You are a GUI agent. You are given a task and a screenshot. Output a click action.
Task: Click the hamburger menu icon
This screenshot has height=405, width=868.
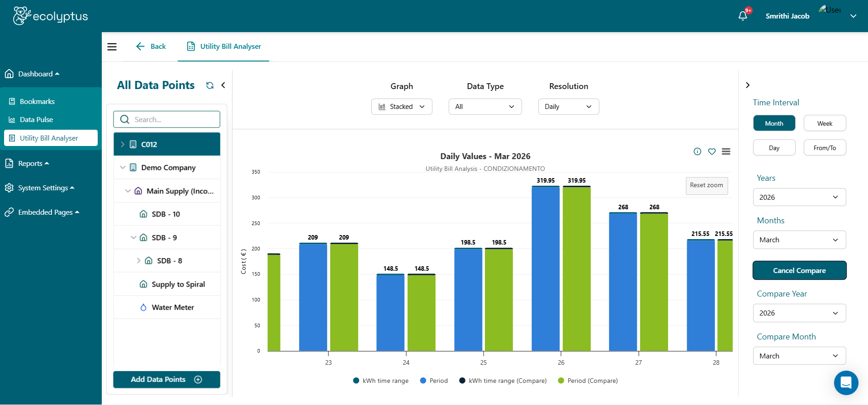[x=112, y=47]
